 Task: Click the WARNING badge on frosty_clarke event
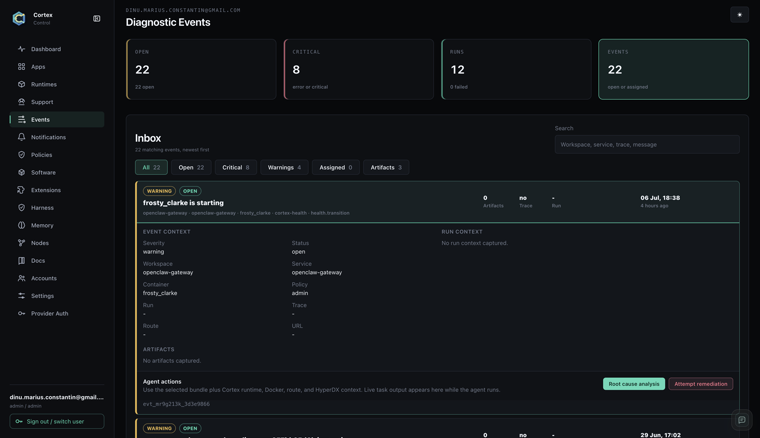tap(159, 191)
